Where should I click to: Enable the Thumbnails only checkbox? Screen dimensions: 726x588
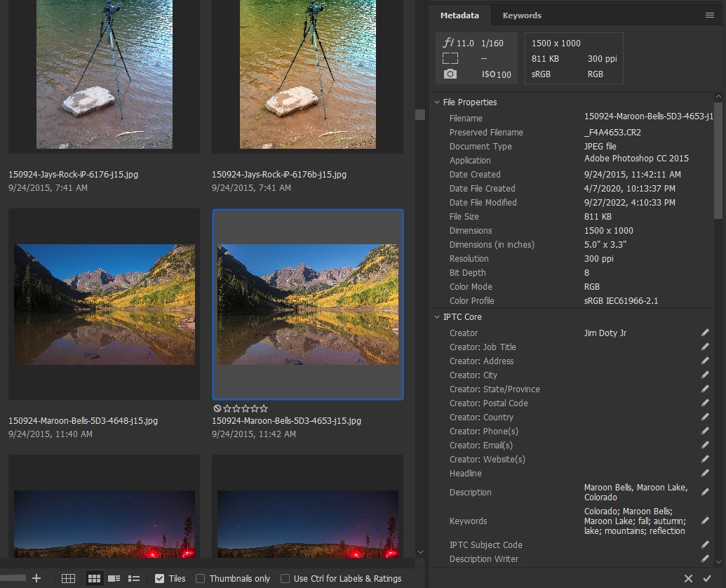pyautogui.click(x=201, y=578)
